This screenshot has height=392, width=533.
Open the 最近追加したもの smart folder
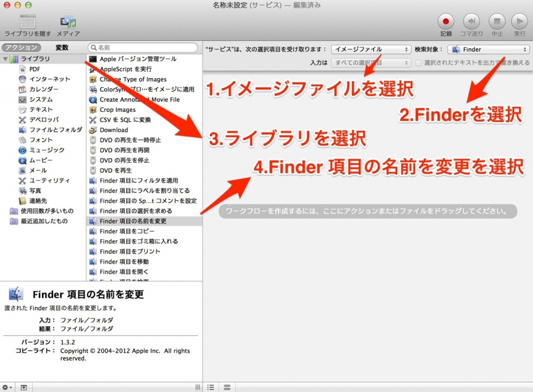(39, 221)
